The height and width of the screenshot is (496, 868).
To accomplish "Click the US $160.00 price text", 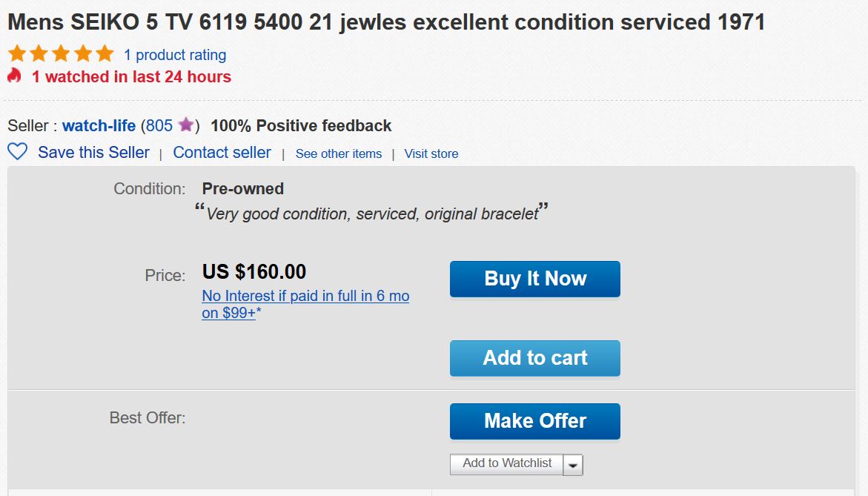I will click(254, 272).
